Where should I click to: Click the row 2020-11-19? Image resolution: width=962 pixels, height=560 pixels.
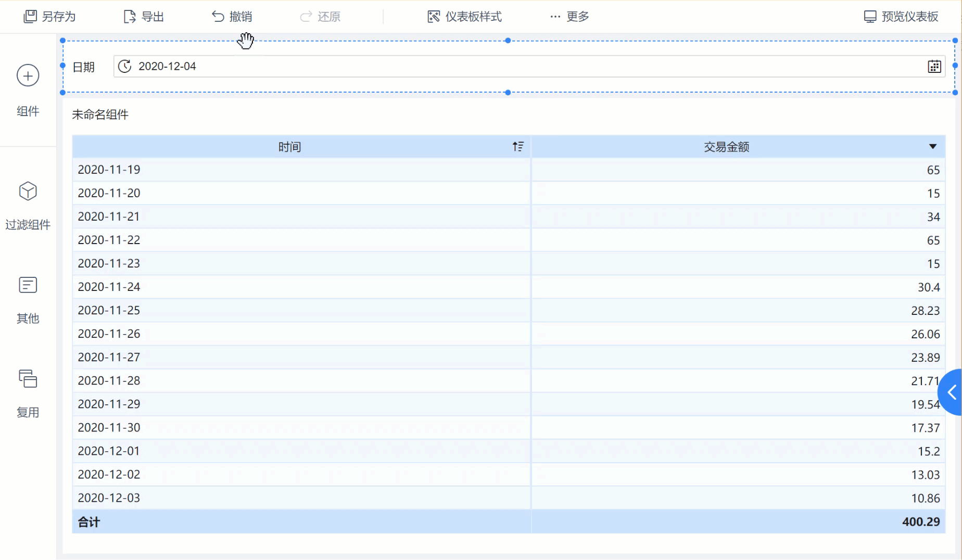(509, 170)
